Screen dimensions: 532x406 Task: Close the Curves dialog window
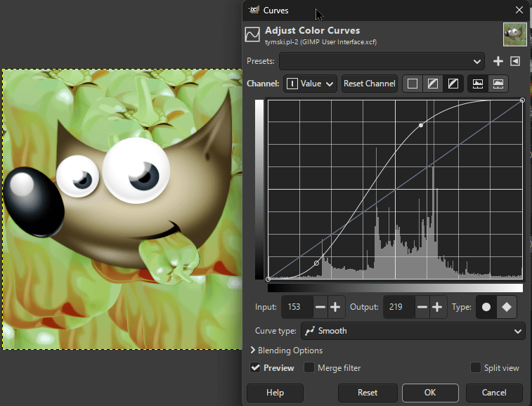point(519,10)
